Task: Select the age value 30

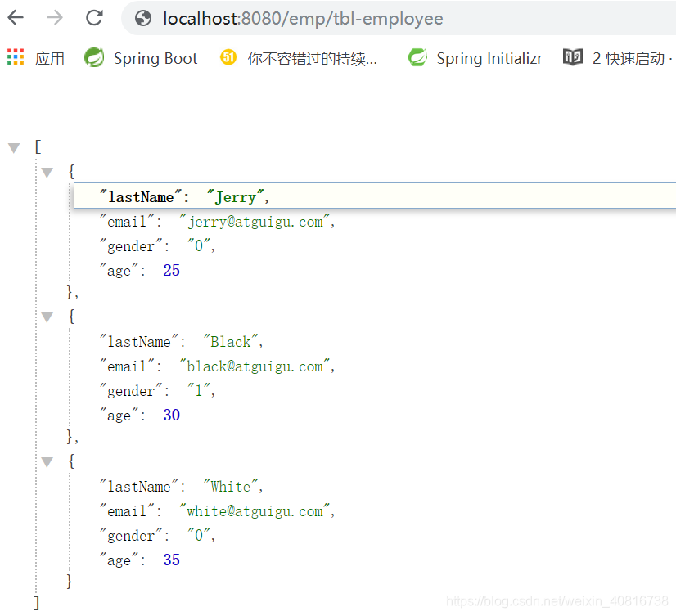Action: [x=171, y=415]
